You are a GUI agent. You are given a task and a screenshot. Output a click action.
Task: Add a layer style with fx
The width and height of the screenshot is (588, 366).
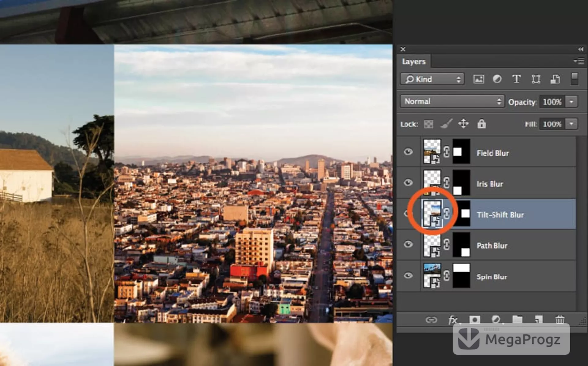[453, 320]
